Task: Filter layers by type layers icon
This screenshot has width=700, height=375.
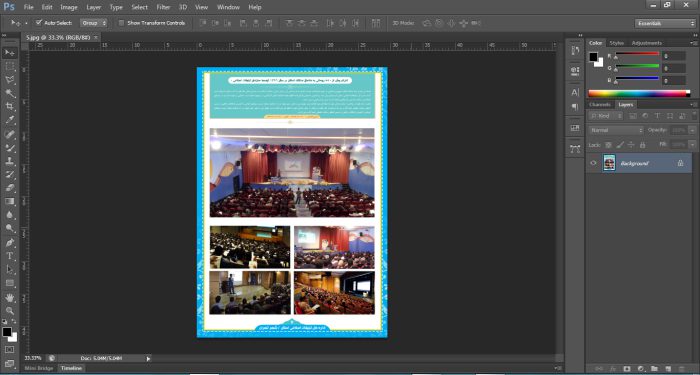Action: point(657,116)
